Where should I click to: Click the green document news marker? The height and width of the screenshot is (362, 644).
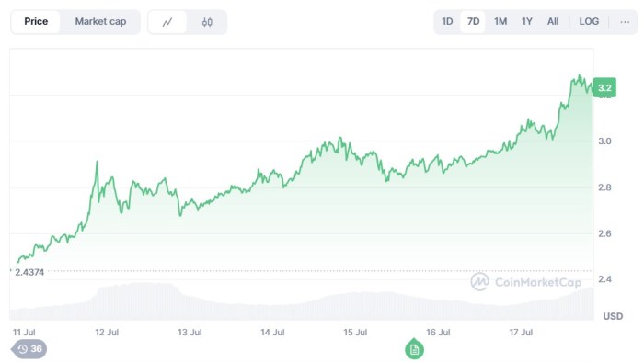coord(414,349)
